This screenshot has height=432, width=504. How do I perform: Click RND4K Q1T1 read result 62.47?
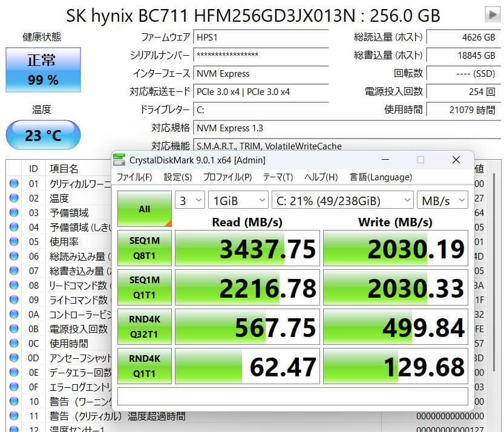[247, 366]
